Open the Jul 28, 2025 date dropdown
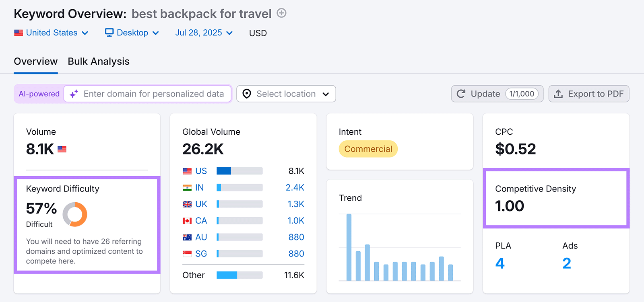Screen dimensions: 644x302 click(x=204, y=33)
